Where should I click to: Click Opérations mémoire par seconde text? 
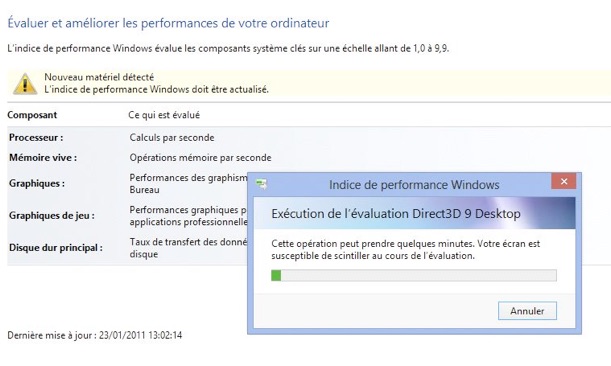200,158
